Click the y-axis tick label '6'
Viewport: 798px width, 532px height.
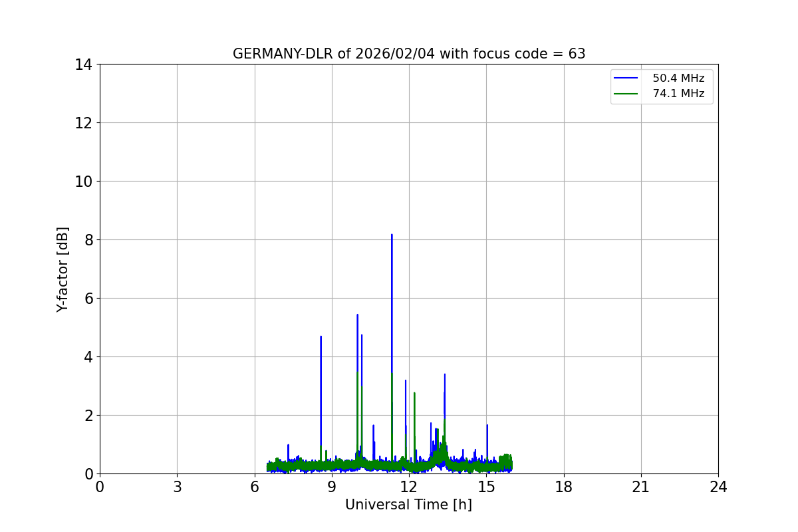pyautogui.click(x=88, y=299)
